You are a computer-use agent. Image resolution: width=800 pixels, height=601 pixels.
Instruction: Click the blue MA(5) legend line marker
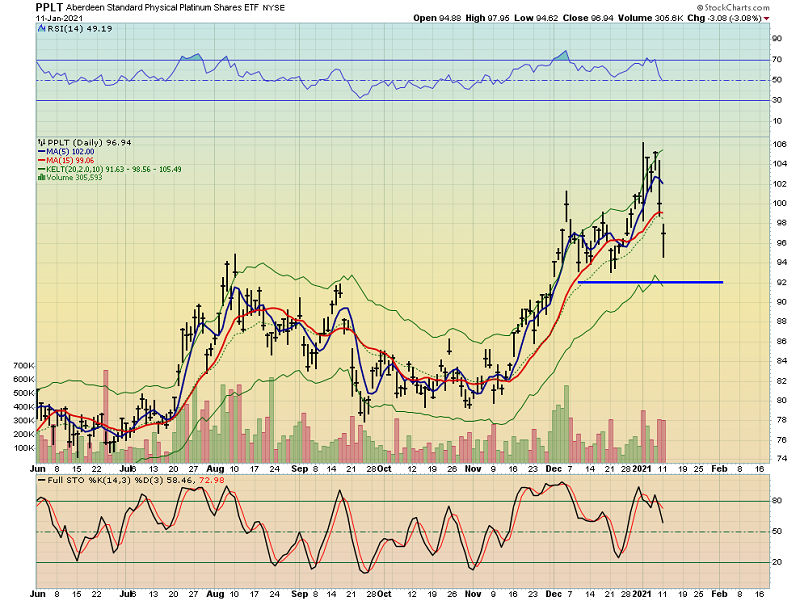coord(40,152)
